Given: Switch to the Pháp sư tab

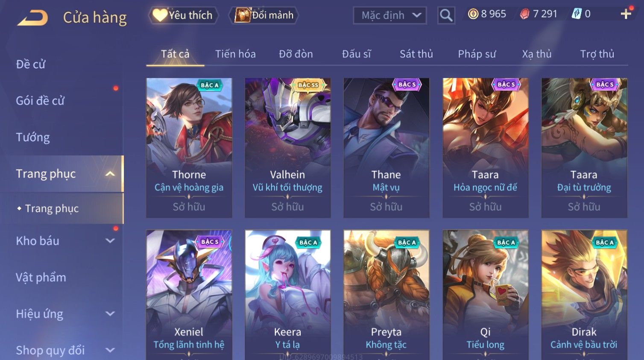Looking at the screenshot, I should (x=477, y=54).
